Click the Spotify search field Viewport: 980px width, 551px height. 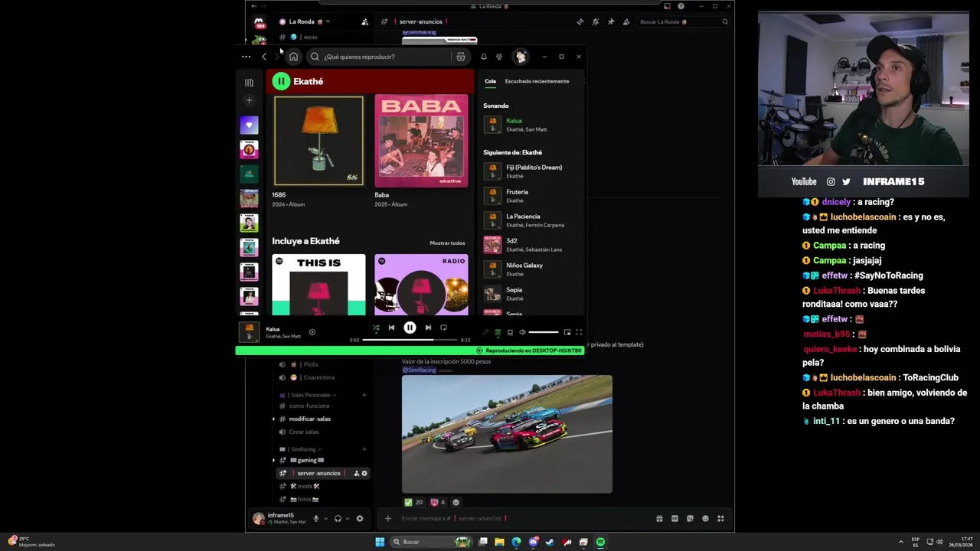pos(387,57)
